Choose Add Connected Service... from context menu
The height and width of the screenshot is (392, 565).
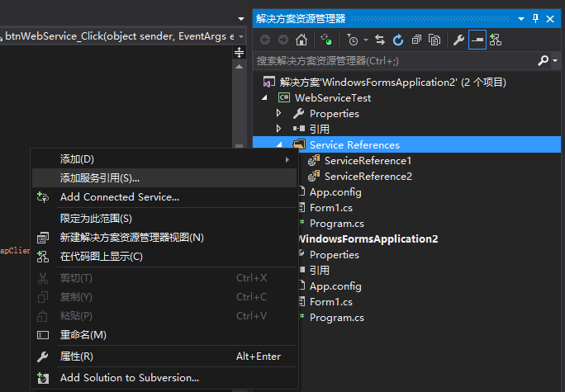[164, 197]
